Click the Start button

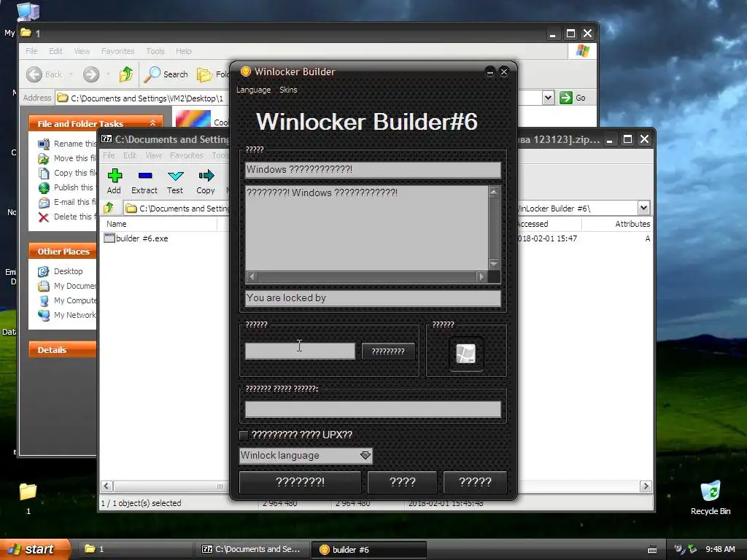click(34, 549)
